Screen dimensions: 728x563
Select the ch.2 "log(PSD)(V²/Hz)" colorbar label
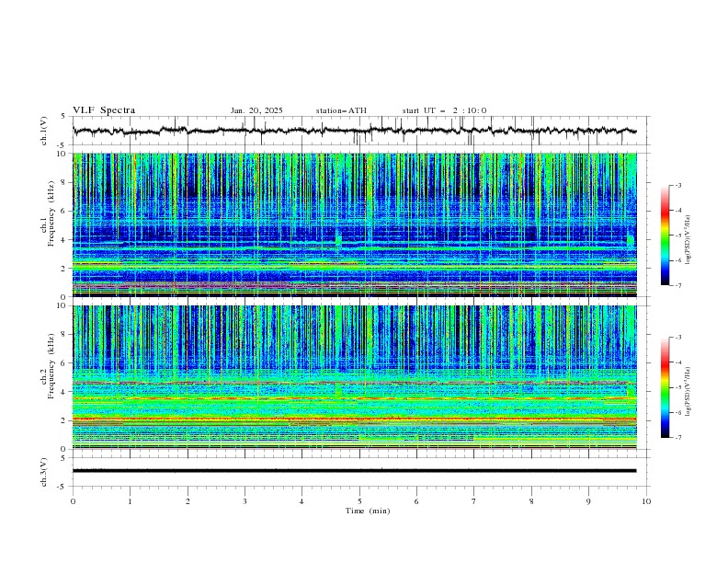pyautogui.click(x=688, y=392)
